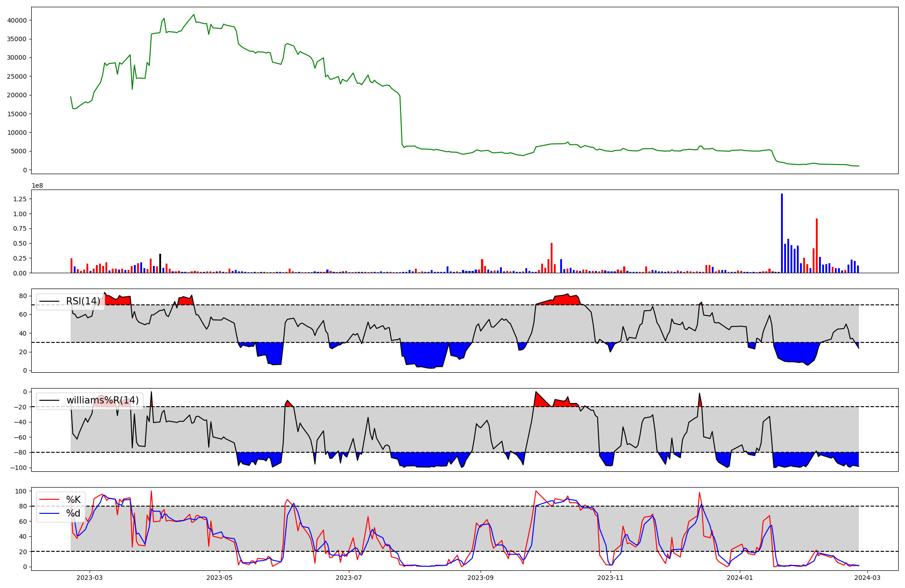Click the %K legend text

click(x=73, y=499)
